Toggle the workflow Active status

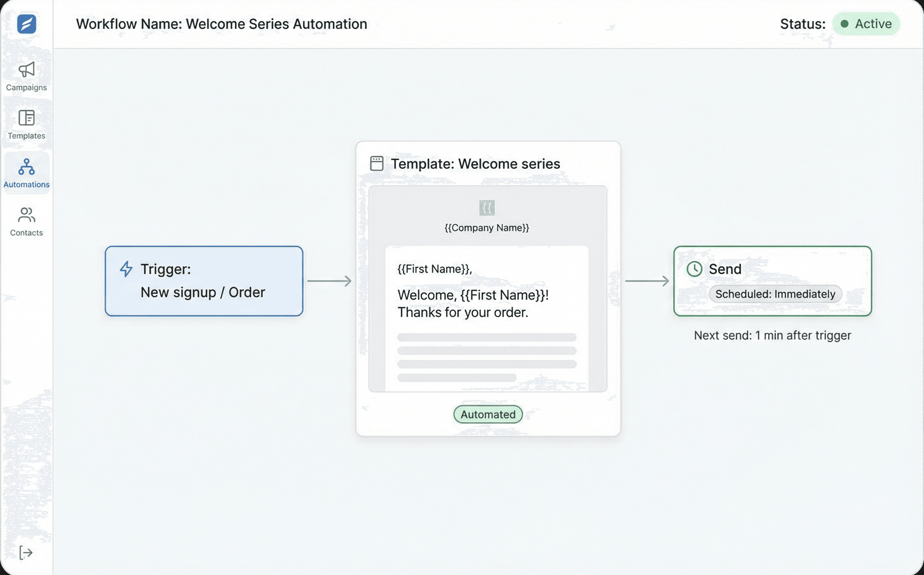pyautogui.click(x=867, y=24)
